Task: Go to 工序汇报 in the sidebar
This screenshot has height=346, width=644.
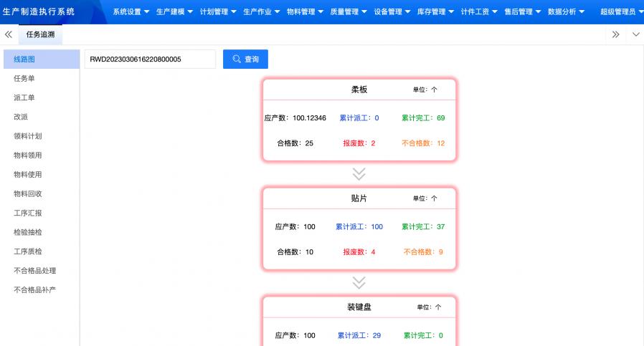Action: [28, 213]
